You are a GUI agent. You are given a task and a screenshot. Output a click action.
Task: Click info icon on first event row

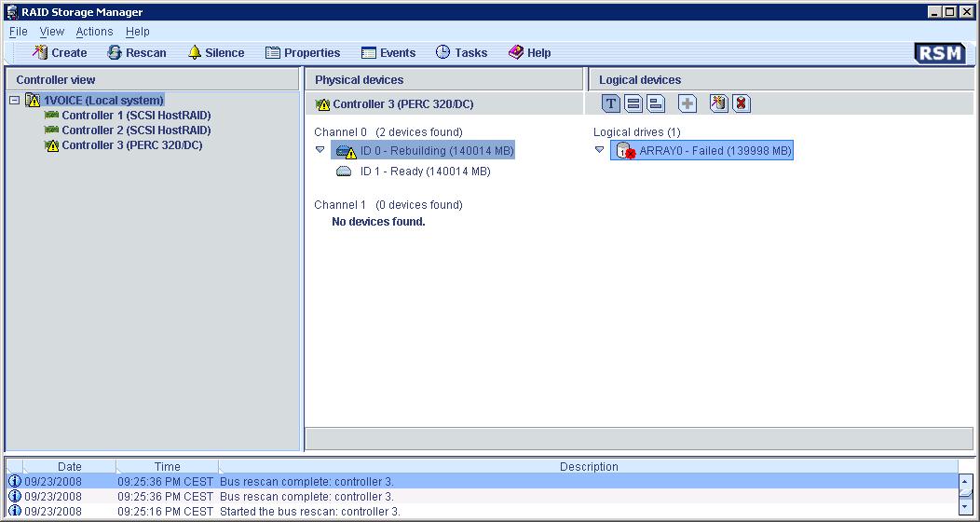[x=14, y=481]
